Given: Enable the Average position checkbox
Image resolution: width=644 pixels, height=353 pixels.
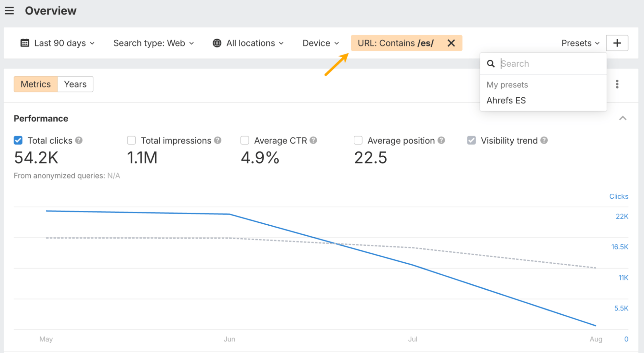Looking at the screenshot, I should coord(358,141).
